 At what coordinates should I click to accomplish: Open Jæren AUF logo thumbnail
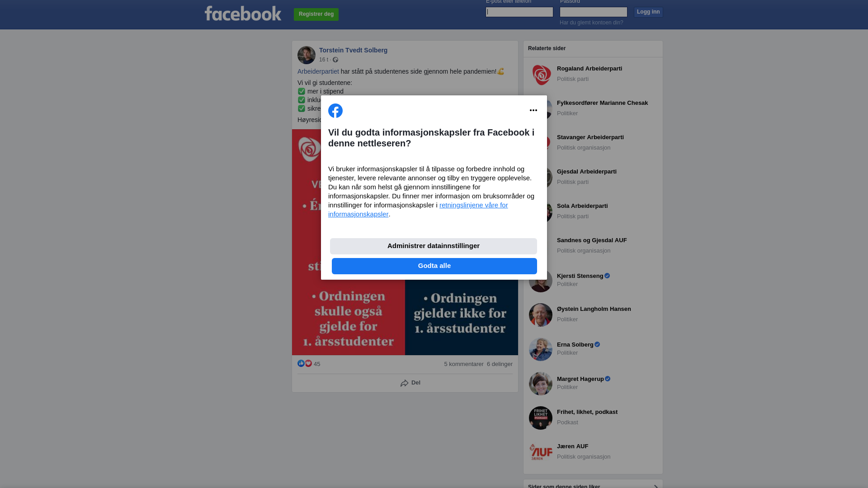pyautogui.click(x=541, y=452)
